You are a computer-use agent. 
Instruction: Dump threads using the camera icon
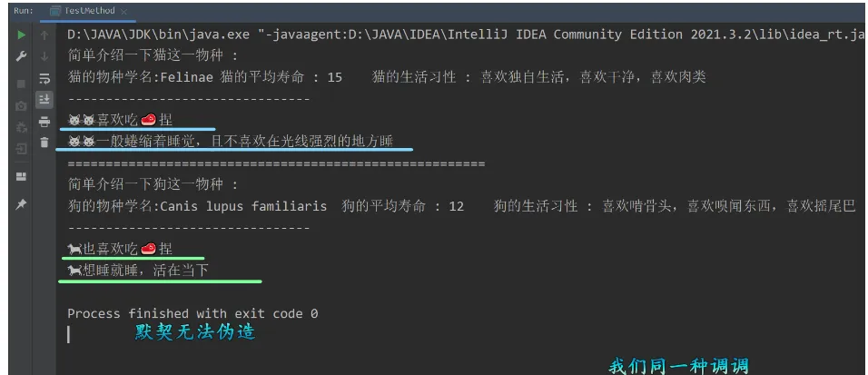[21, 106]
